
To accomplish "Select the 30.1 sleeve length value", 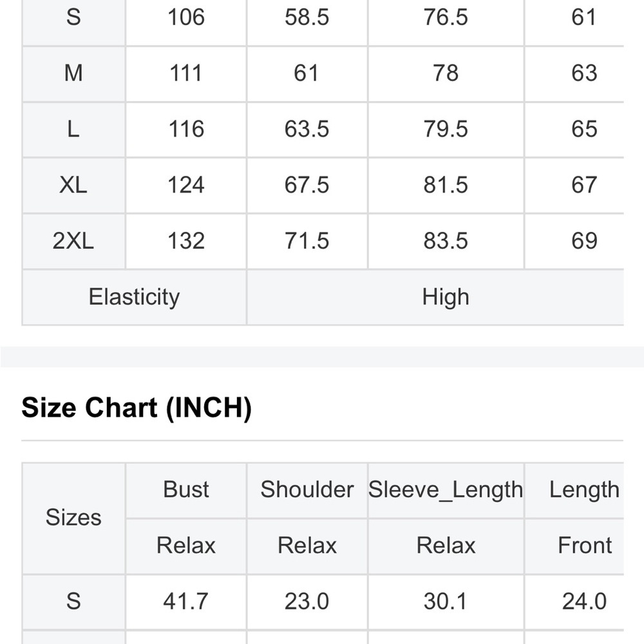I will (446, 601).
